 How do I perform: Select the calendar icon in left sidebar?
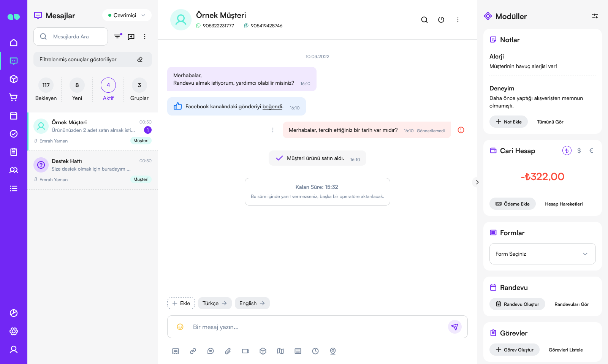14,116
